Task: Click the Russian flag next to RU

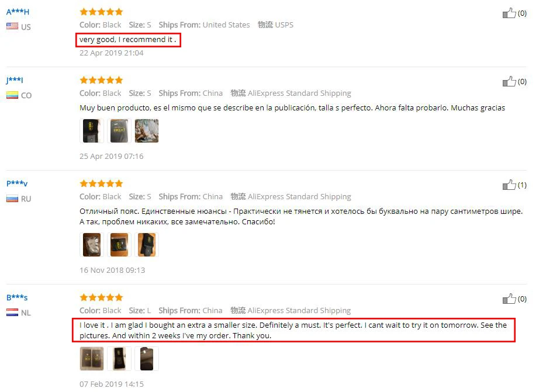Action: coord(12,199)
